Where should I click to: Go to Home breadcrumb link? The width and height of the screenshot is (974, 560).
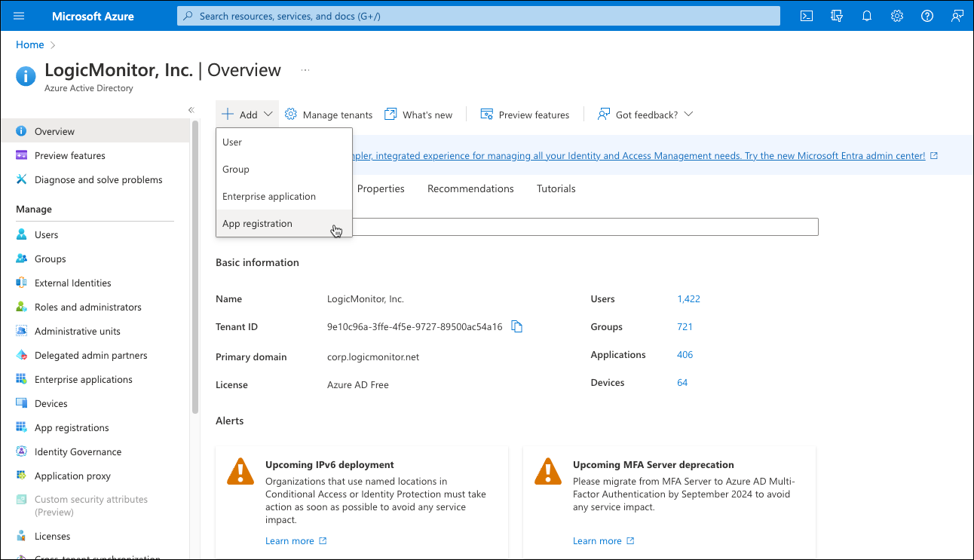30,44
